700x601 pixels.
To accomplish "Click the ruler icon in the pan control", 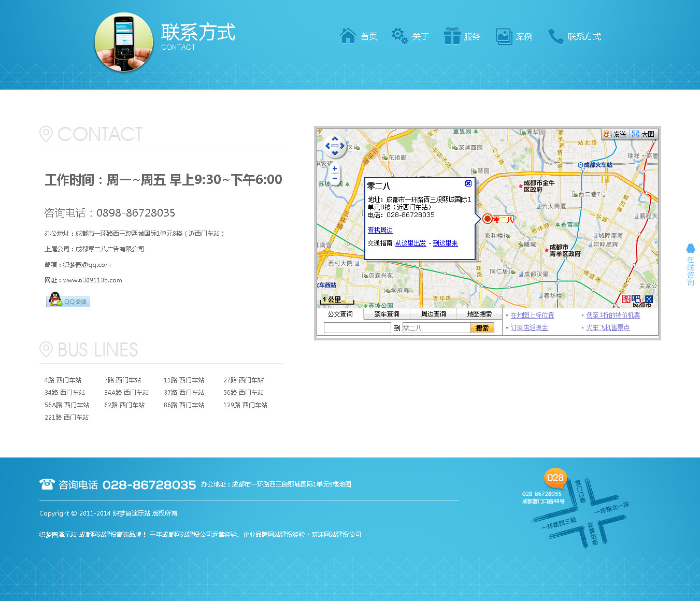I will tap(335, 146).
